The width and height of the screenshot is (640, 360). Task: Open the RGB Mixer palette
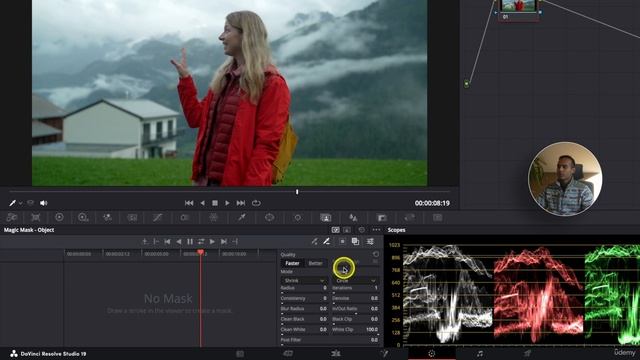pyautogui.click(x=107, y=218)
